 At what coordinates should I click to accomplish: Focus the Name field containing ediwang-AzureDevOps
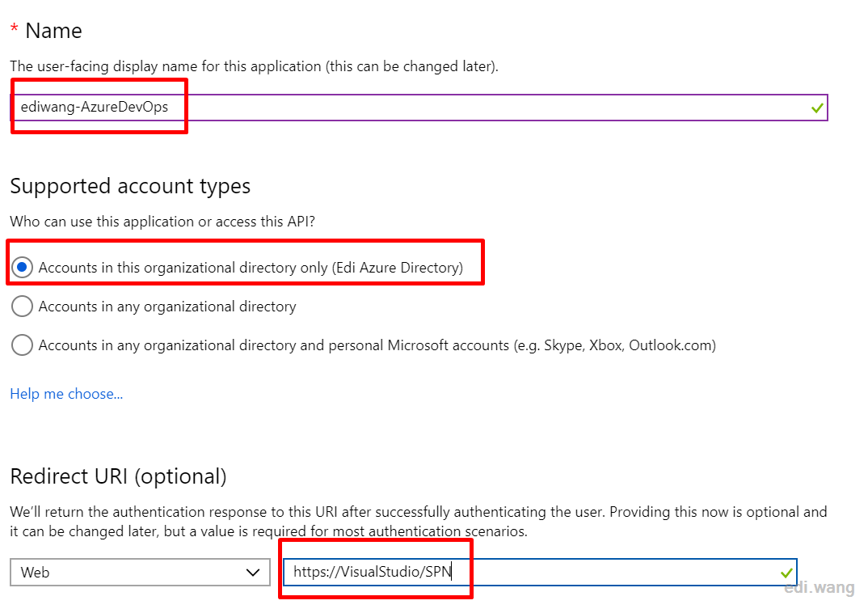pyautogui.click(x=419, y=108)
